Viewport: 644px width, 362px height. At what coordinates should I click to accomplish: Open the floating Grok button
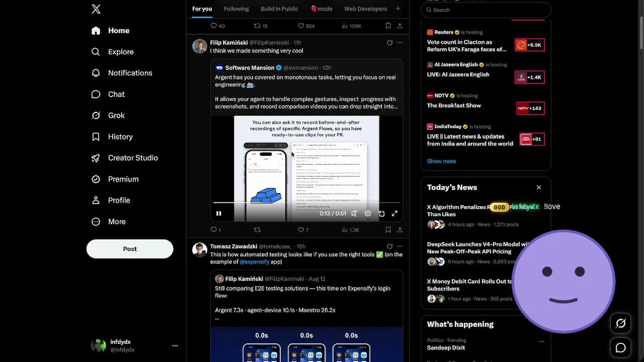pos(621,324)
